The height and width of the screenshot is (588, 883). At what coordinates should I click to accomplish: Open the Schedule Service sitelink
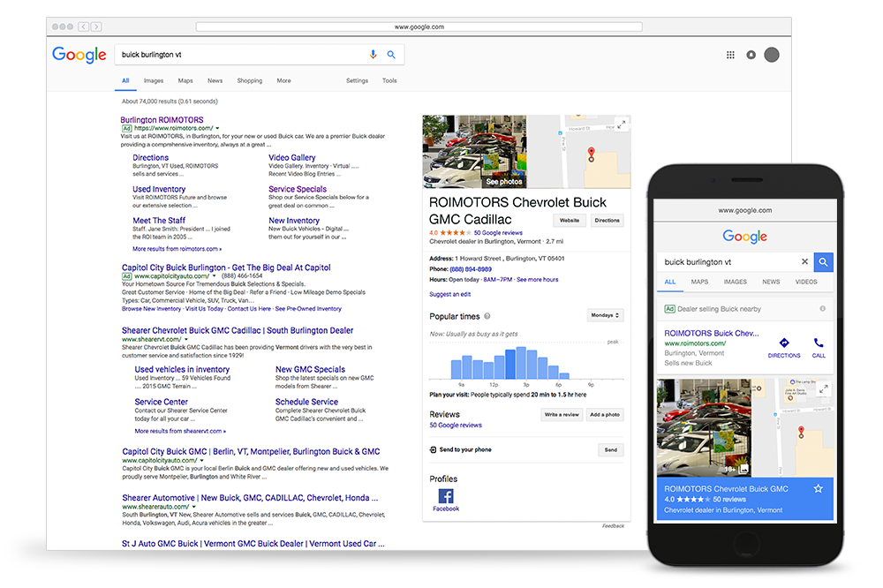pyautogui.click(x=306, y=402)
